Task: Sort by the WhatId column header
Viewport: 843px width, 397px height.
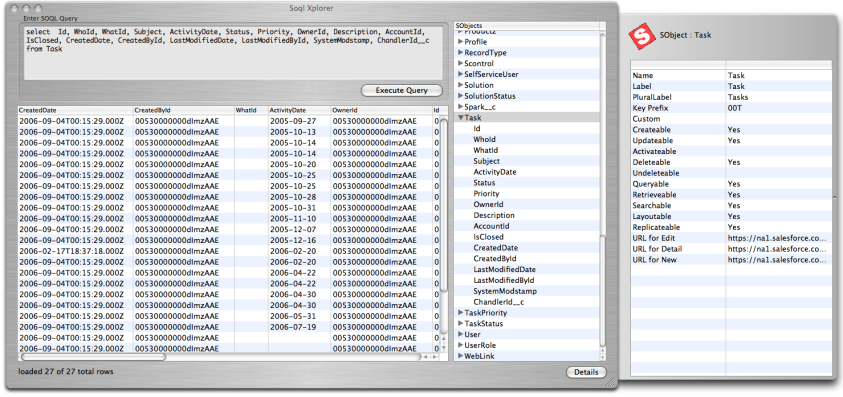Action: point(251,110)
